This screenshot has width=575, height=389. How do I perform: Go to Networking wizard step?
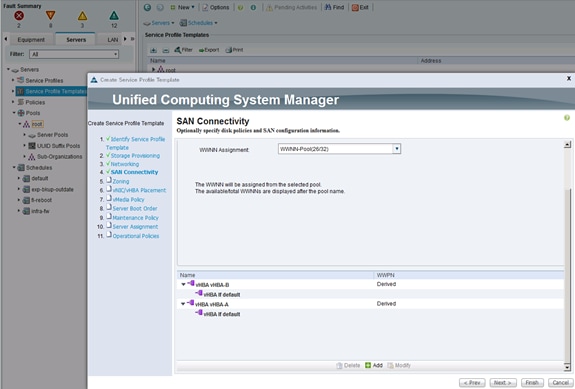click(125, 164)
